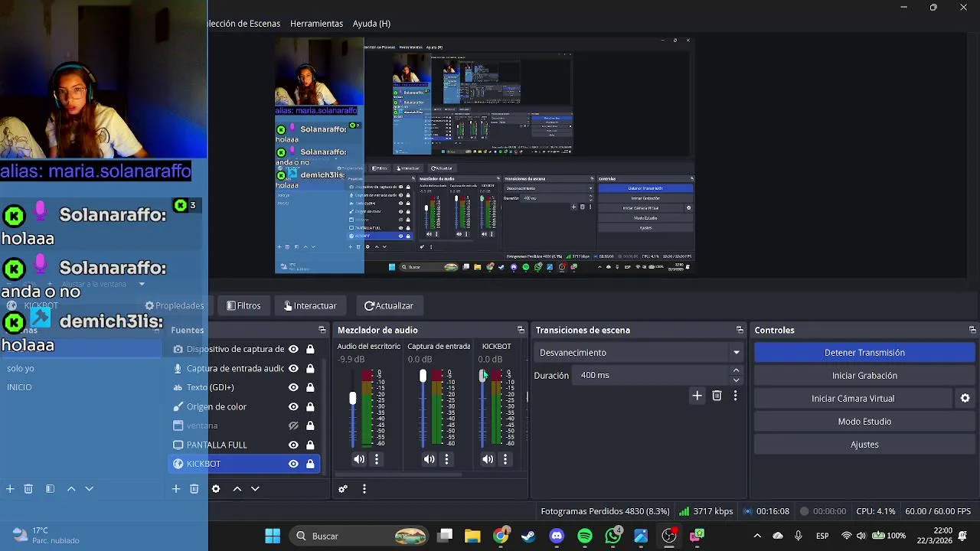The width and height of the screenshot is (980, 551).
Task: Select the PANTALLA FULL source row
Action: pos(244,445)
